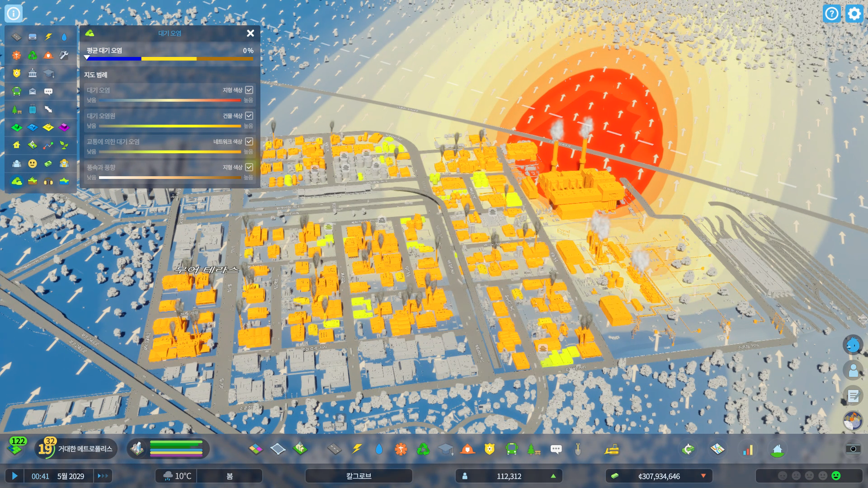Open garbage recycling info view
868x488 pixels.
(33, 55)
